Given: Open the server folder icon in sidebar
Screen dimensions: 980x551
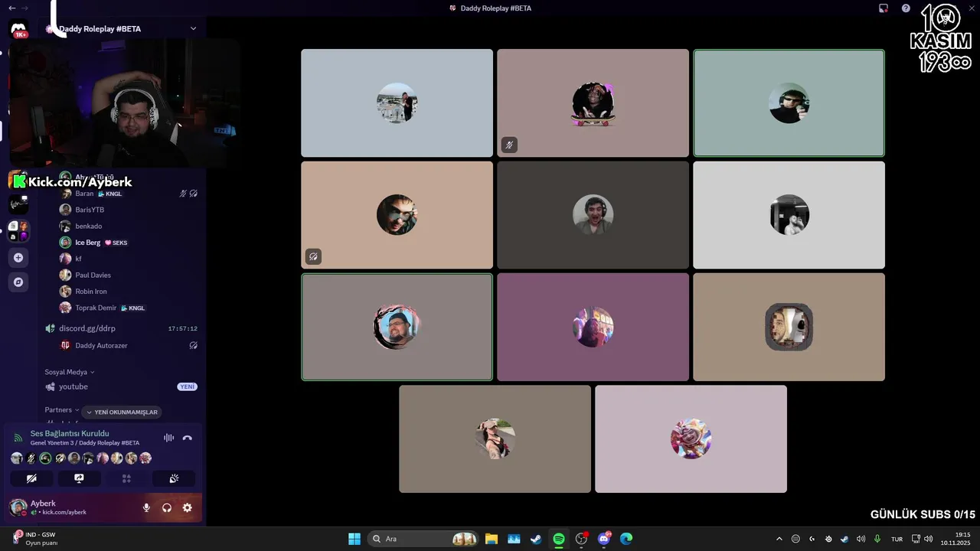Looking at the screenshot, I should tap(18, 230).
